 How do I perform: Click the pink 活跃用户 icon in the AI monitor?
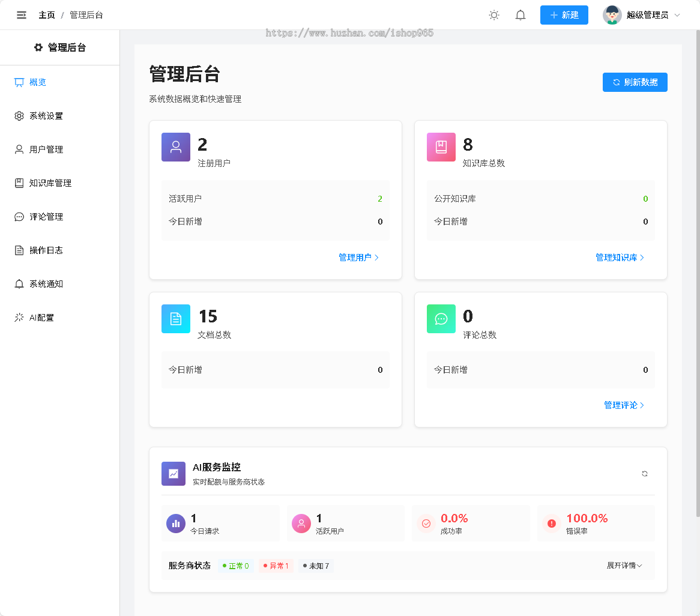pyautogui.click(x=301, y=524)
